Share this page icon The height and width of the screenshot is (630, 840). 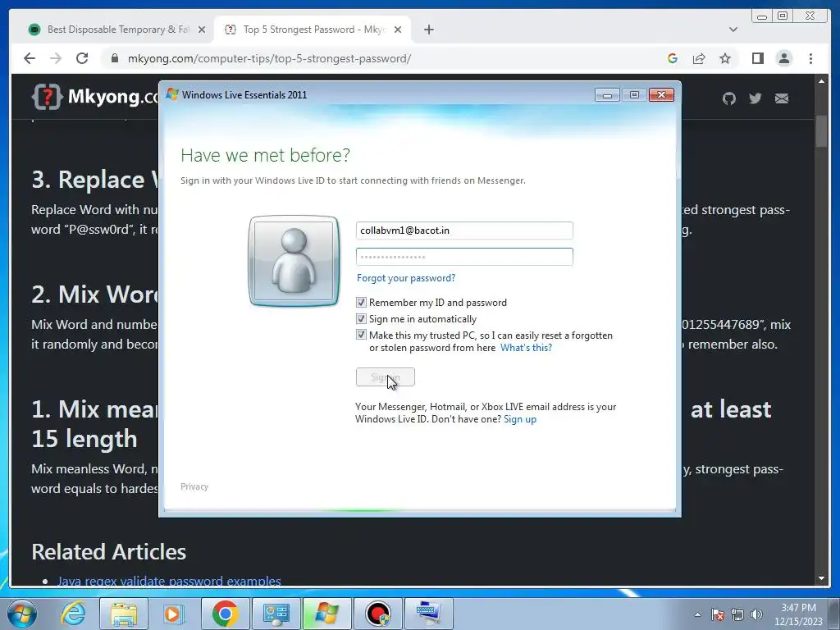(699, 58)
